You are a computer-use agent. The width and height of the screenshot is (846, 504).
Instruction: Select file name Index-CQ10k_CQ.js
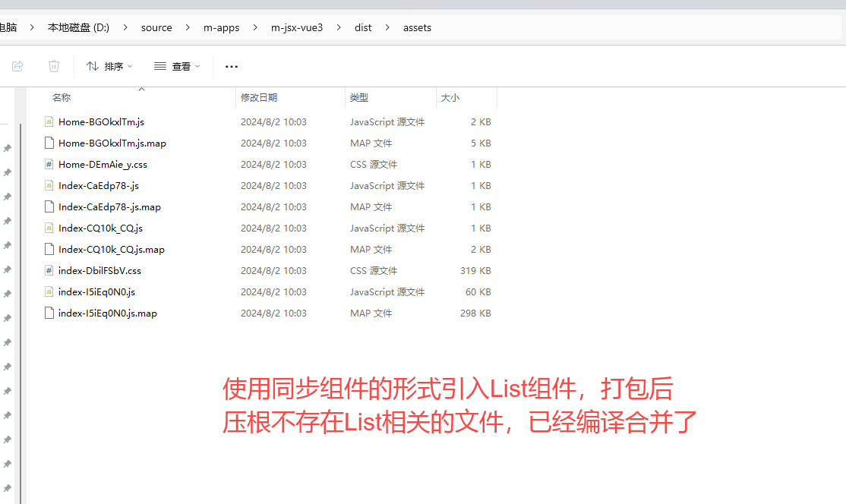[100, 228]
